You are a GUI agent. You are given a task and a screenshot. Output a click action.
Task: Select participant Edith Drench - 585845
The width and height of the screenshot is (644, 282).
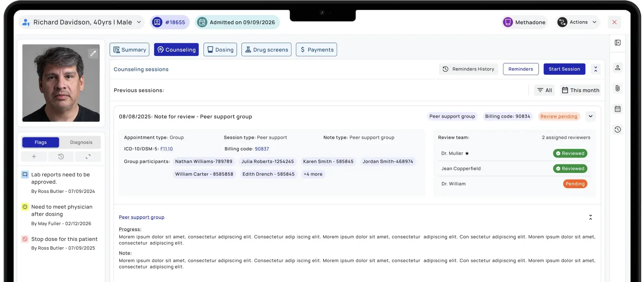(x=269, y=174)
